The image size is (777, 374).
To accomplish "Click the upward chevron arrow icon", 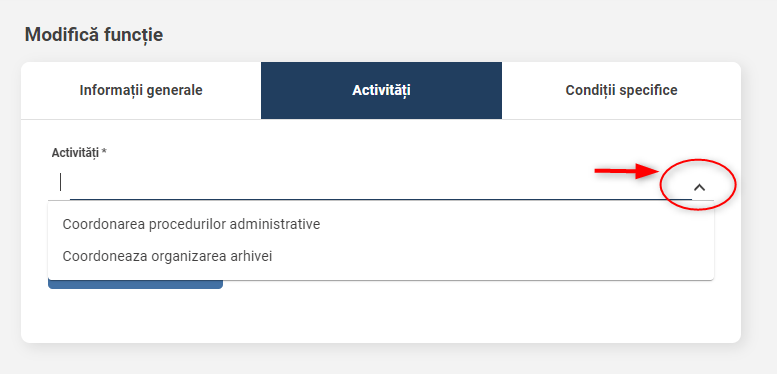I will pyautogui.click(x=699, y=187).
